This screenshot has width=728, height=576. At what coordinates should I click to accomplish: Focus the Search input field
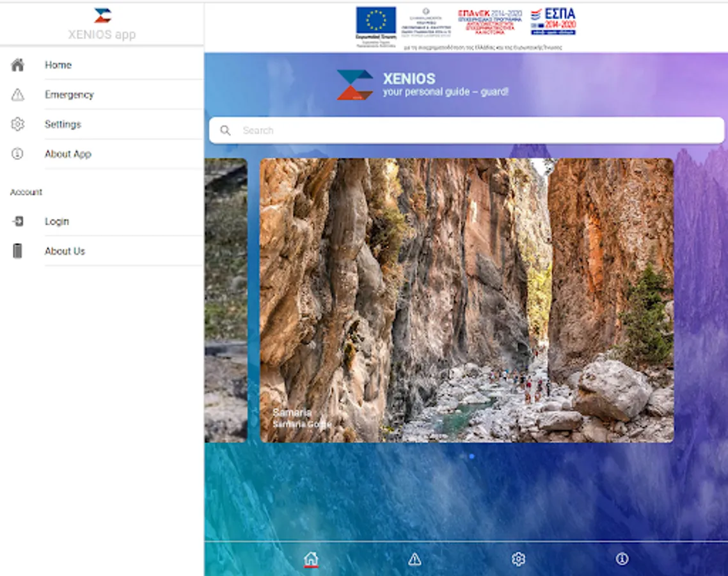(x=466, y=130)
